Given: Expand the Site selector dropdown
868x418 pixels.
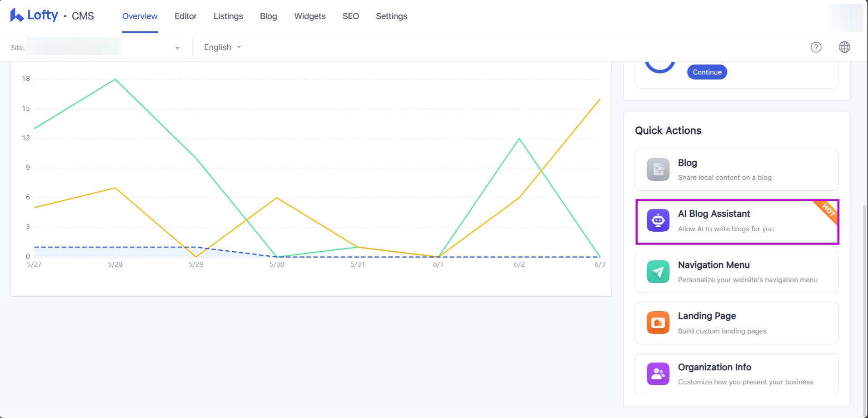Looking at the screenshot, I should (x=177, y=48).
